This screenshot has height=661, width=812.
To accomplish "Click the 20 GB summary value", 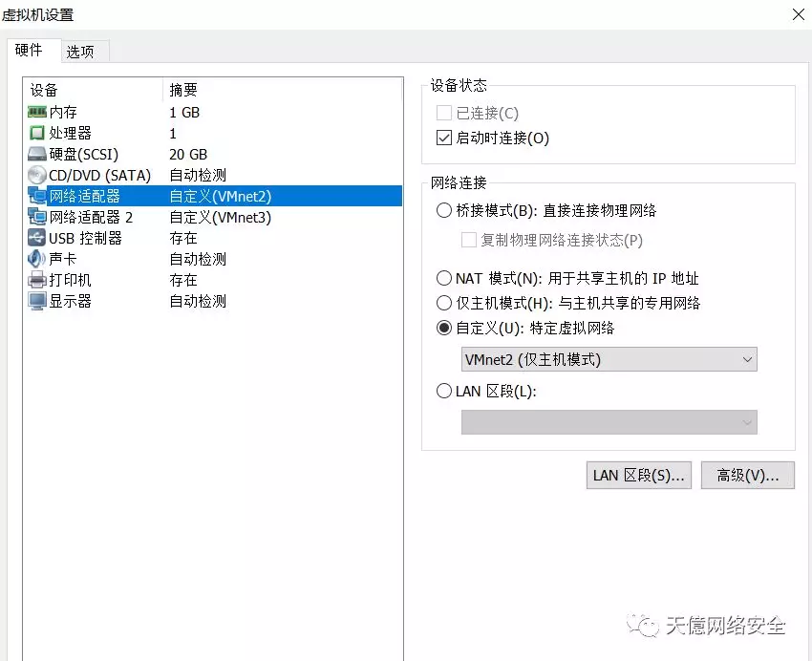I will (188, 154).
